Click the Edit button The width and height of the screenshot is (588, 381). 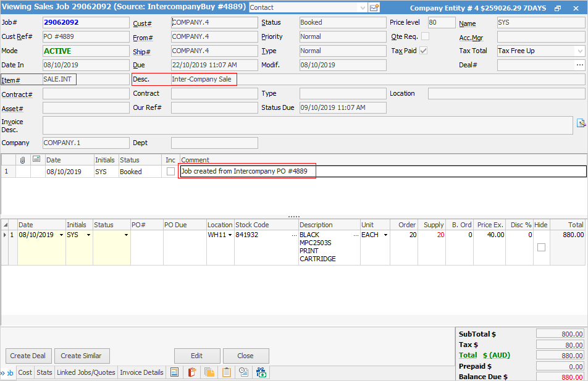(197, 356)
